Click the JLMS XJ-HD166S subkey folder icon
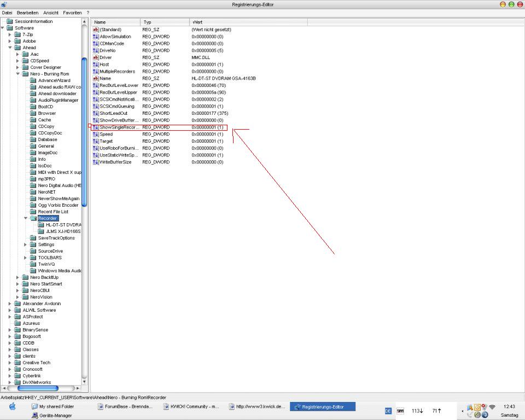The width and height of the screenshot is (525, 420). tap(41, 231)
